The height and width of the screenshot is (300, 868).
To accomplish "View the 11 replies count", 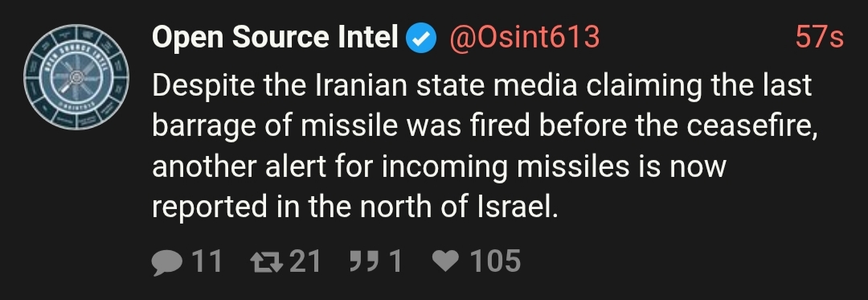I will pos(207,261).
